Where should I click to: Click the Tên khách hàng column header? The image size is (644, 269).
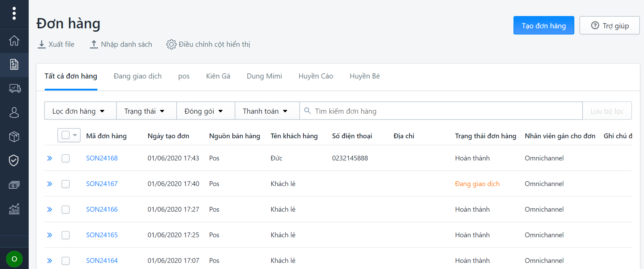pos(294,136)
